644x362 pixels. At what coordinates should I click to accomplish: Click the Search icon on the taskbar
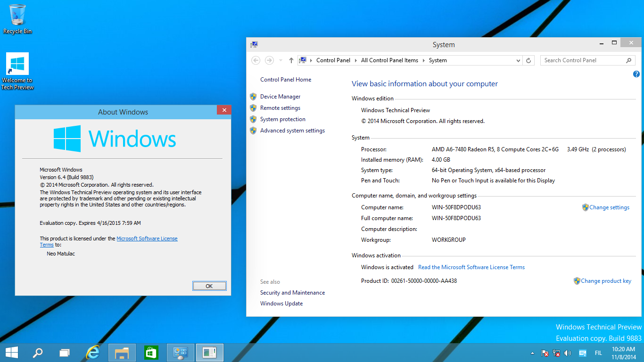tap(38, 352)
